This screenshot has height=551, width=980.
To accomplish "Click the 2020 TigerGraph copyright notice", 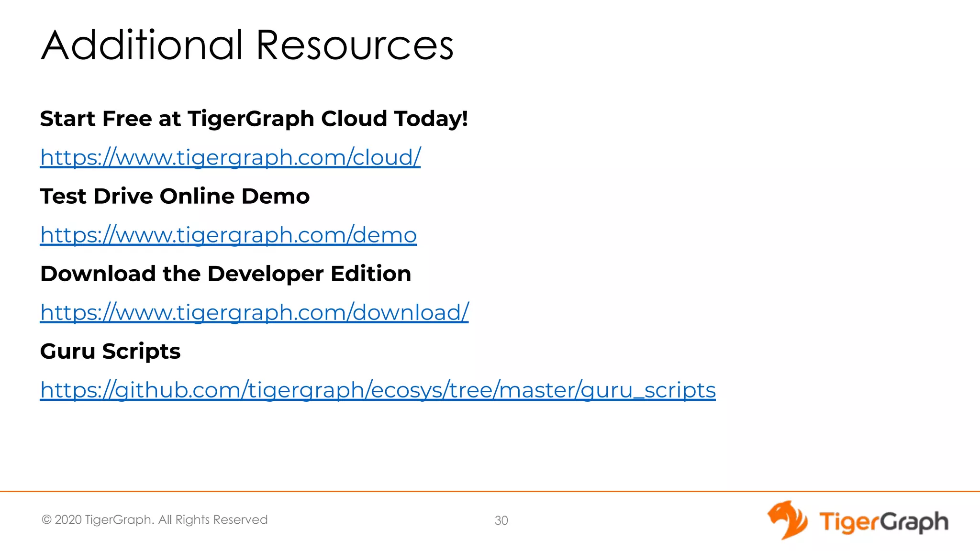I will pos(155,520).
